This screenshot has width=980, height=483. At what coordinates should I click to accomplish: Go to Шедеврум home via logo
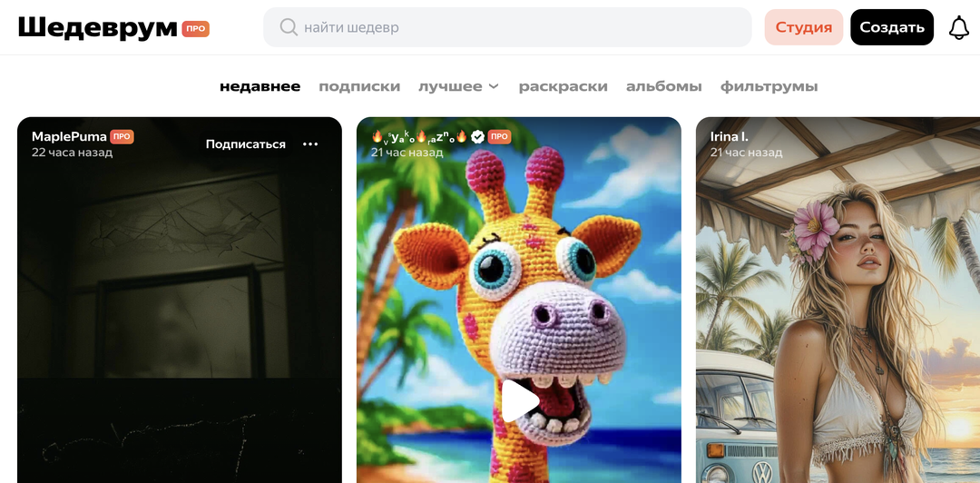coord(97,27)
